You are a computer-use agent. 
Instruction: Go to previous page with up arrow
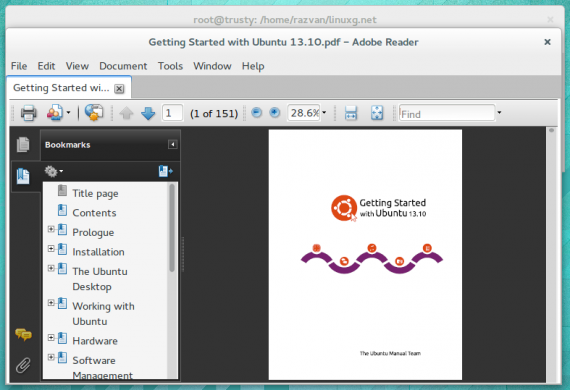(x=127, y=113)
